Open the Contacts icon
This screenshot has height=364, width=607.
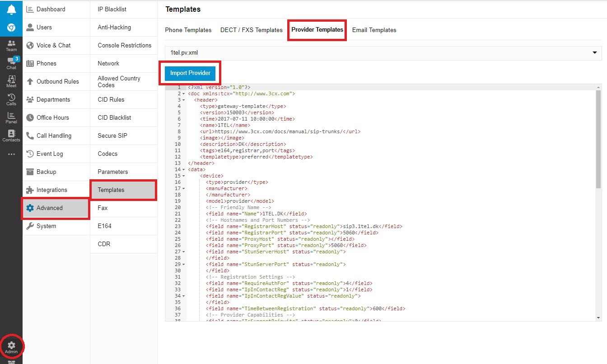pyautogui.click(x=11, y=135)
